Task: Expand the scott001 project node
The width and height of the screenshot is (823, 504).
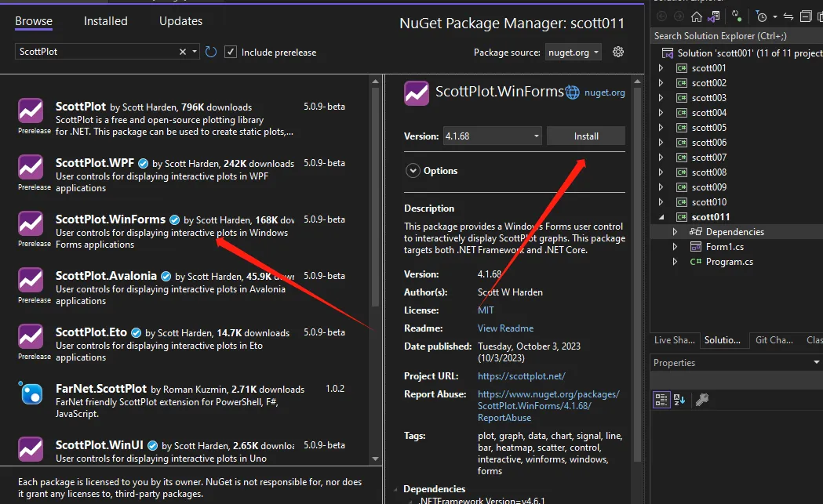Action: click(661, 68)
